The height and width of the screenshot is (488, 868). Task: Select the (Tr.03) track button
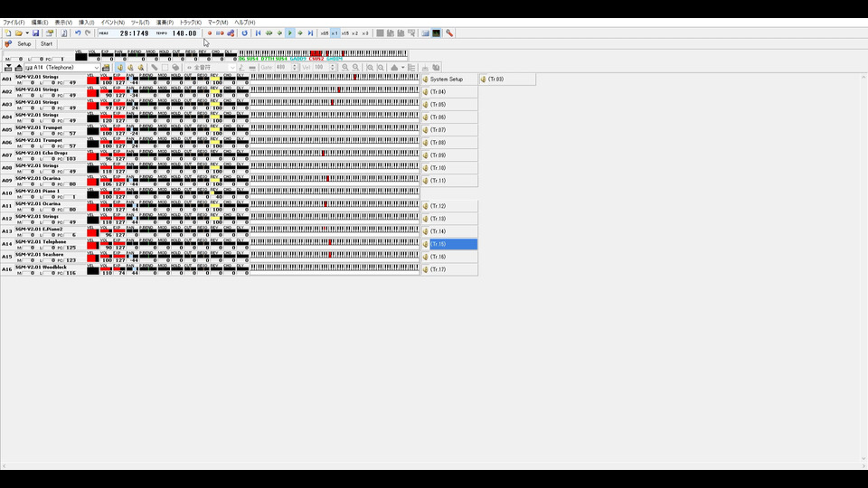point(507,80)
